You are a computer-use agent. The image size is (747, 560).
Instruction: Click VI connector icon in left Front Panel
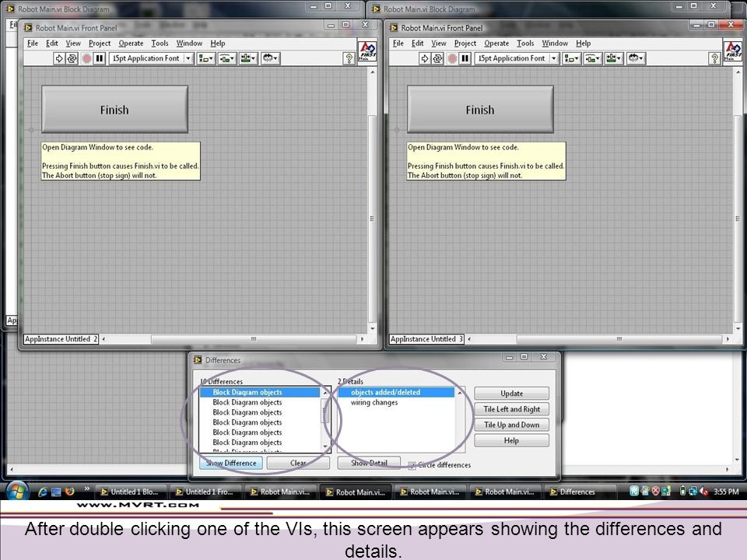coord(367,51)
